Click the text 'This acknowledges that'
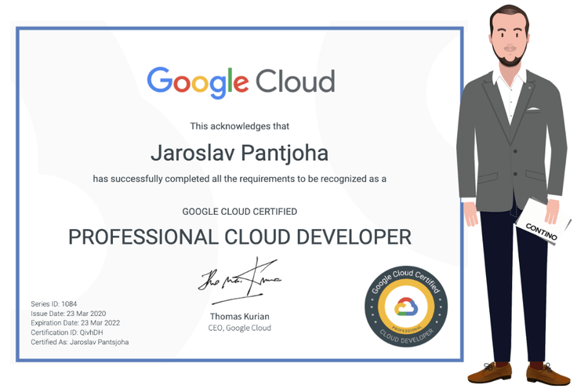The width and height of the screenshot is (588, 392). pos(239,126)
